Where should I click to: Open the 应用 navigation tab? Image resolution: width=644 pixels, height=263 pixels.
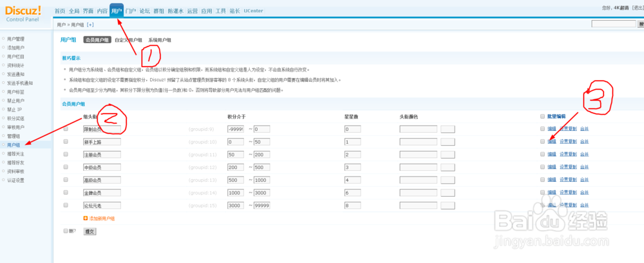[207, 11]
